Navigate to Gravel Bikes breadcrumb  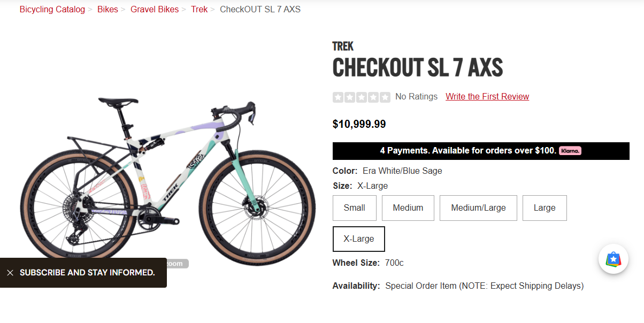[155, 10]
